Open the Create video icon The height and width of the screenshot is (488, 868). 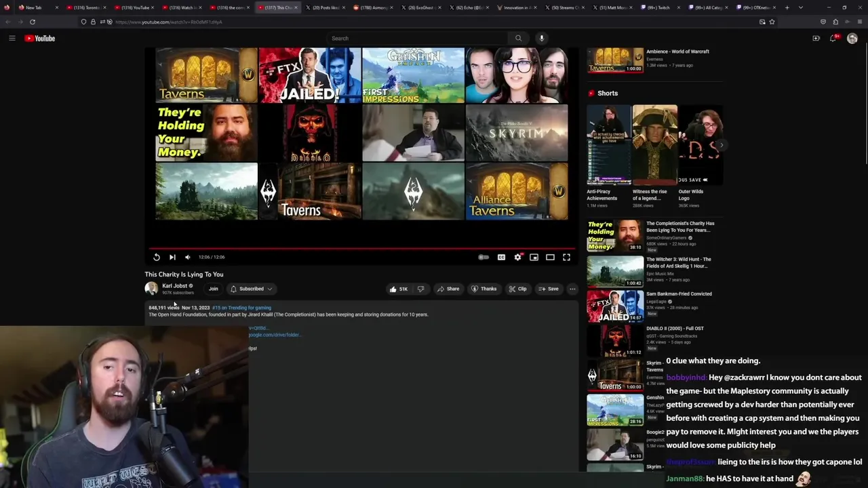[816, 38]
